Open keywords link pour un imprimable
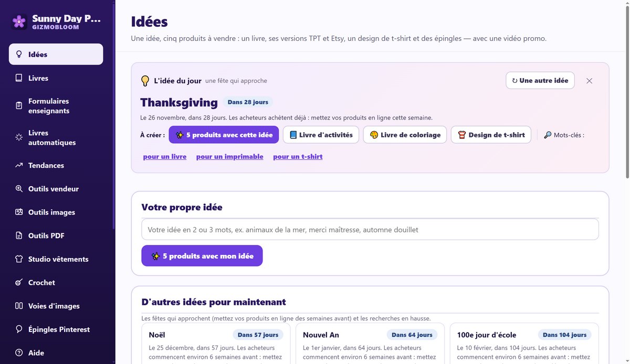The image size is (630, 364). click(x=230, y=156)
